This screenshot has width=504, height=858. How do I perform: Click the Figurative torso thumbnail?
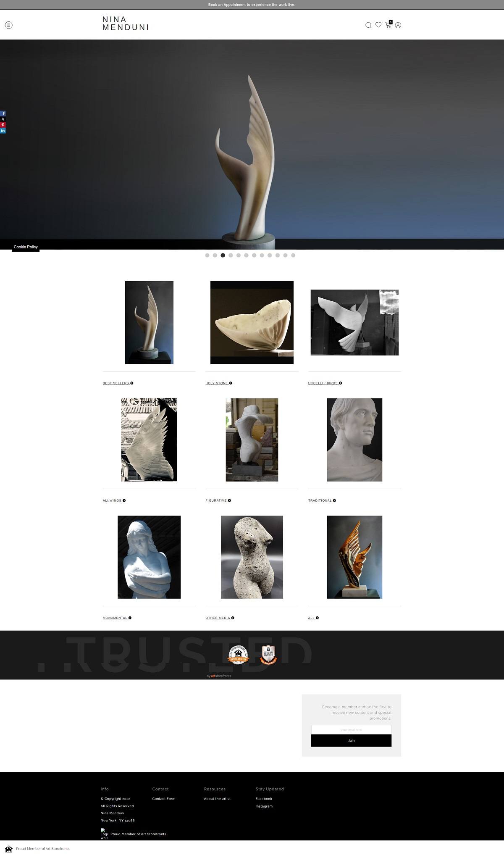point(252,440)
